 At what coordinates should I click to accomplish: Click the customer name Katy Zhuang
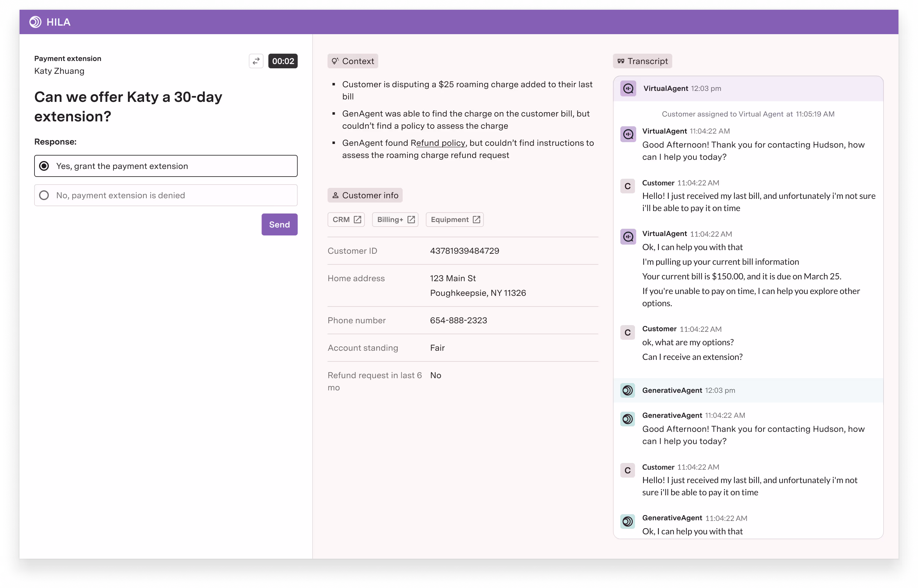pyautogui.click(x=59, y=71)
